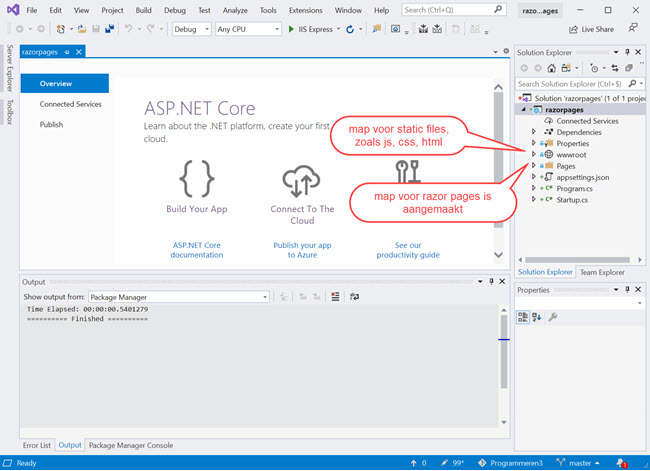Select the Publish page
The image size is (650, 471).
coord(51,124)
